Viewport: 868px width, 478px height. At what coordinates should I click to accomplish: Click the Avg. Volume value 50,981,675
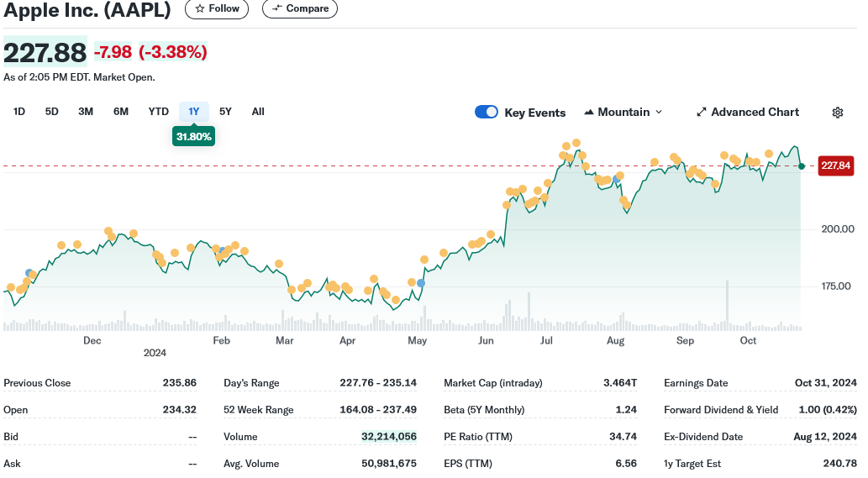[388, 464]
